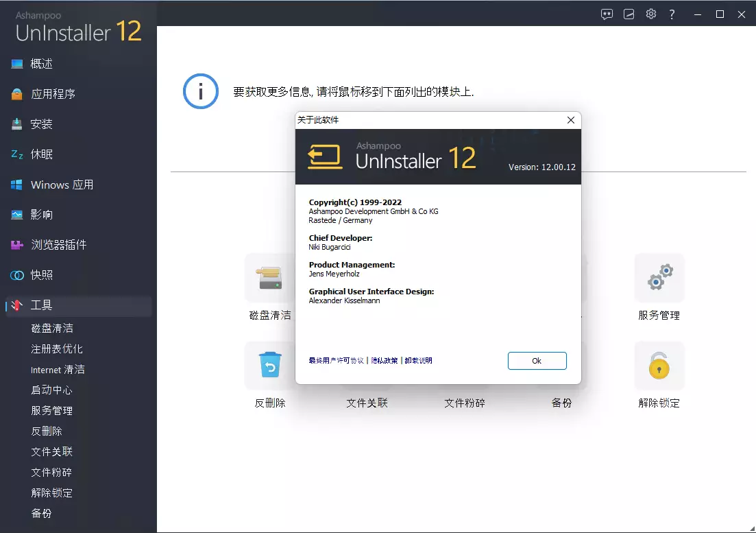Screen dimensions: 756x533
Task: Open the 服务管理 gears tile icon
Action: (x=659, y=278)
